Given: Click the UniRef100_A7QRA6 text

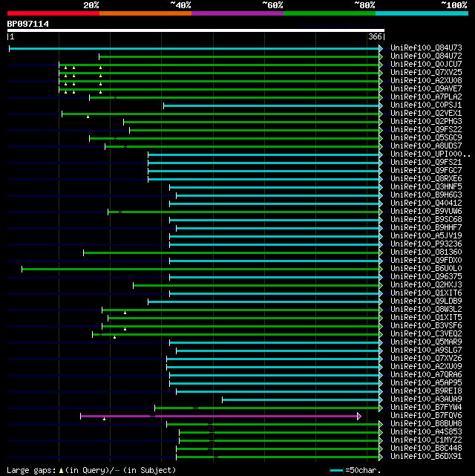Looking at the screenshot, I should [x=426, y=375].
